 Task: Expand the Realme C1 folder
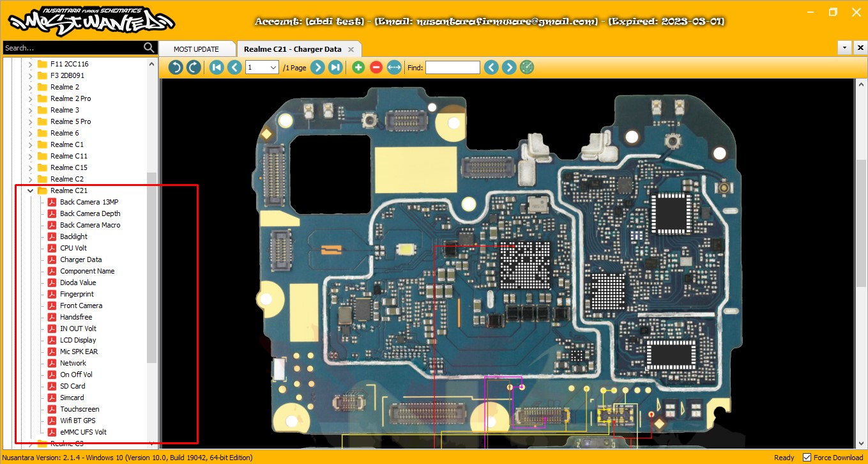click(x=30, y=144)
